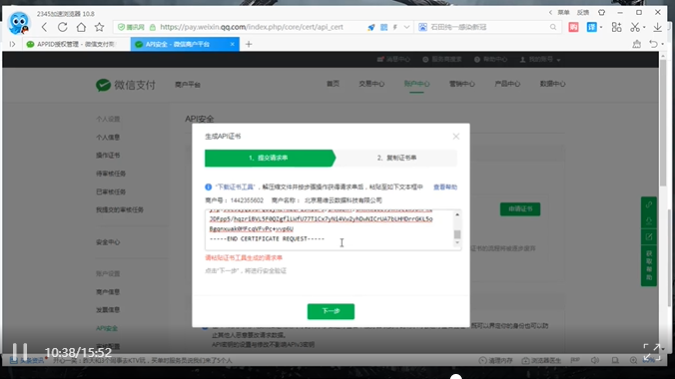
Task: Open the browser 菜单 menu
Action: (564, 12)
